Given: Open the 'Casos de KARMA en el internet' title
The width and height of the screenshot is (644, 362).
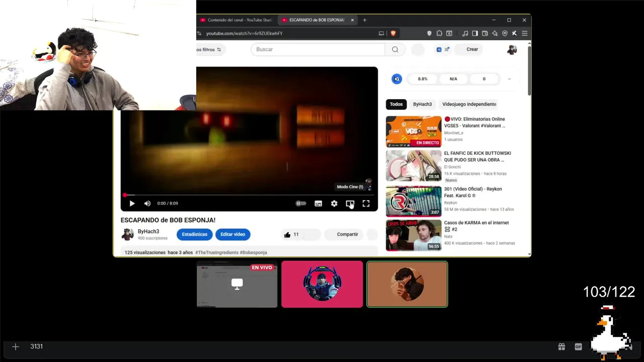Looking at the screenshot, I should (x=476, y=226).
